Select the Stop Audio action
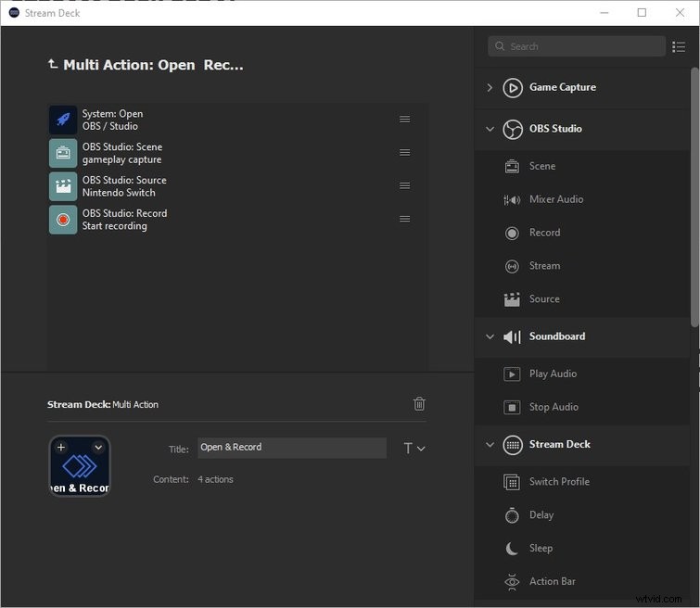This screenshot has width=700, height=608. [x=554, y=407]
